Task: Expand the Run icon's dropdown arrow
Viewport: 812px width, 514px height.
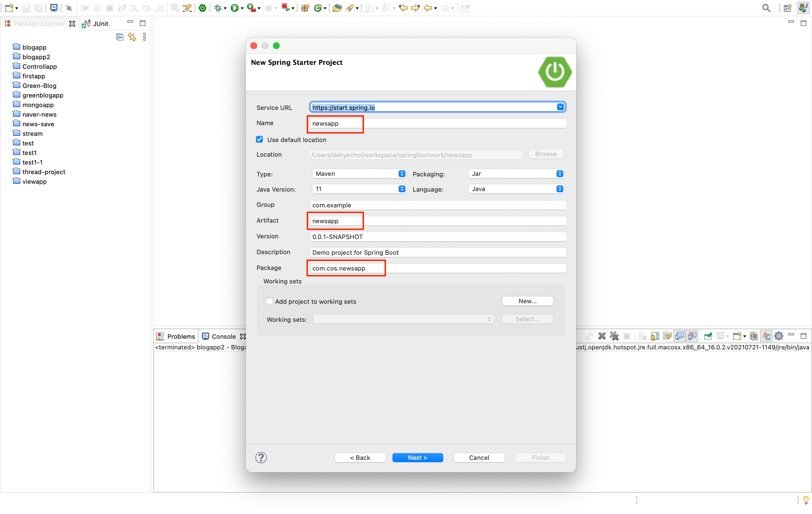Action: [x=242, y=8]
